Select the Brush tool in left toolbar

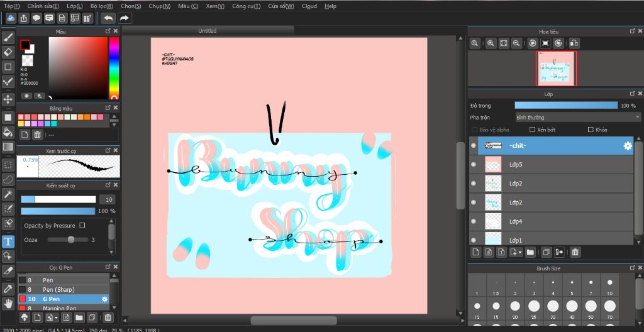coord(8,37)
